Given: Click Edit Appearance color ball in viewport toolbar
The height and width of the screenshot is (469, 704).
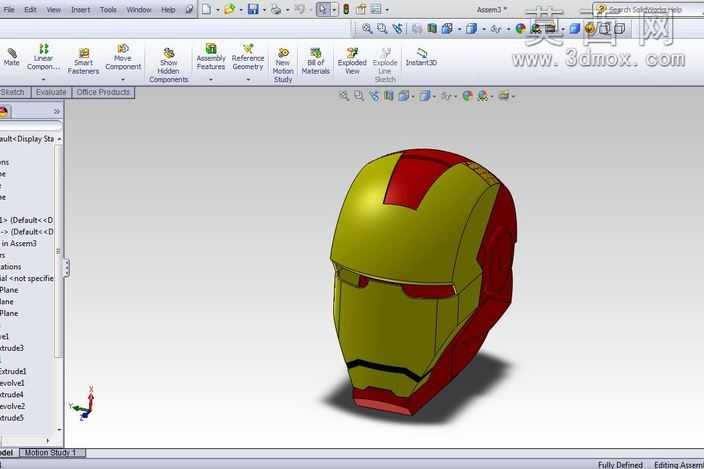Looking at the screenshot, I should click(467, 96).
